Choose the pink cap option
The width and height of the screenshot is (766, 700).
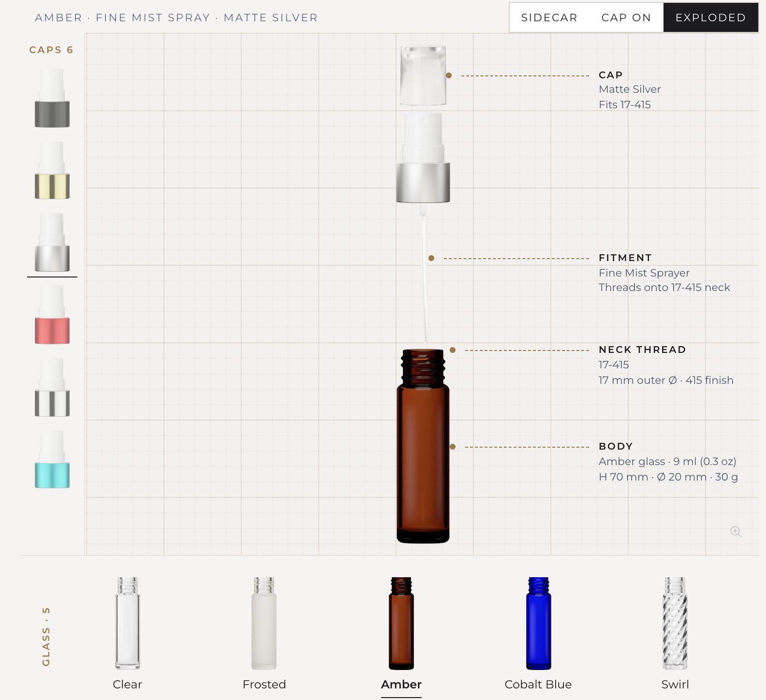[52, 315]
